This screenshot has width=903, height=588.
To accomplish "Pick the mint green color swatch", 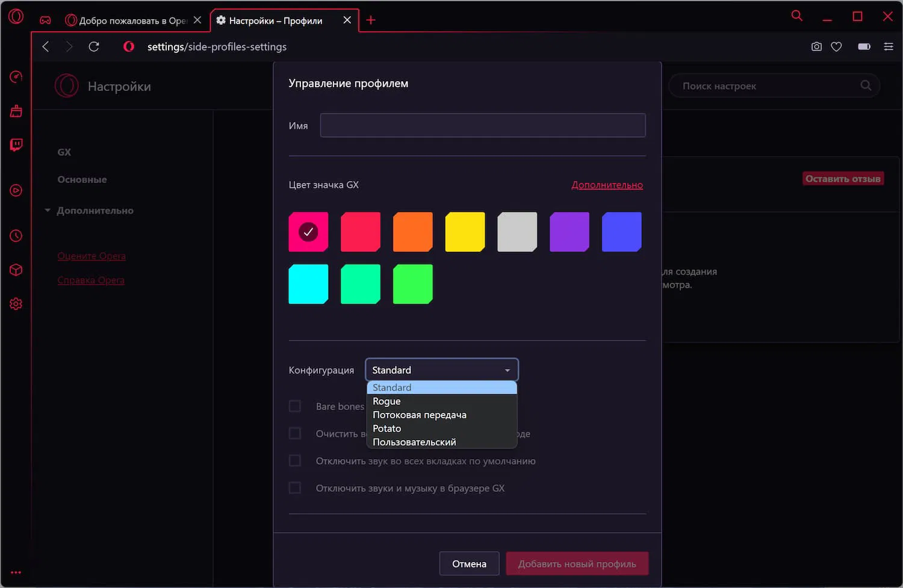I will [361, 284].
